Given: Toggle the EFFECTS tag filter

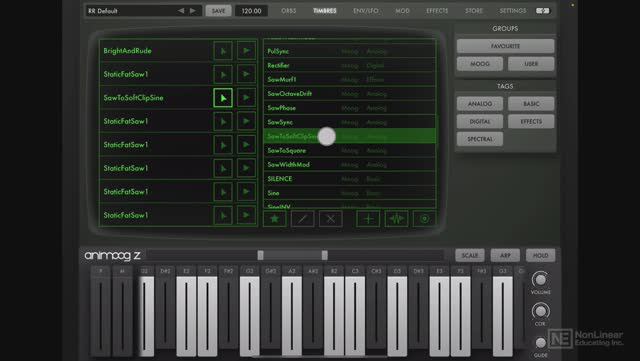Looking at the screenshot, I should pyautogui.click(x=531, y=121).
